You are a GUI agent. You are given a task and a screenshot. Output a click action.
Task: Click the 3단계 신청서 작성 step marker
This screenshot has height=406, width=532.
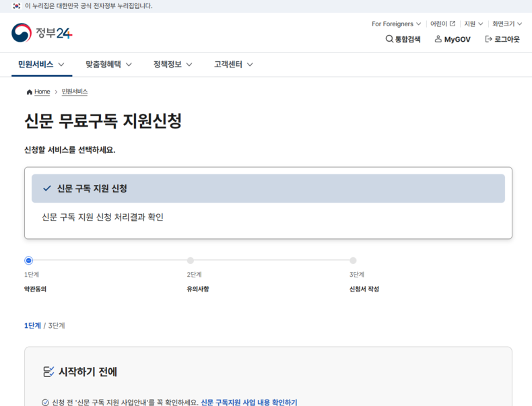[353, 261]
